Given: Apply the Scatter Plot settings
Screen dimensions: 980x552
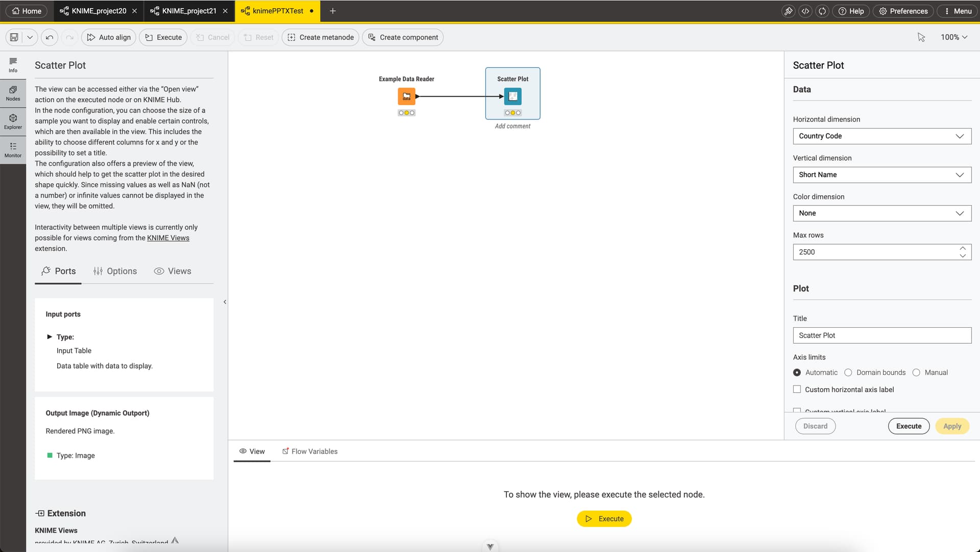Looking at the screenshot, I should click(951, 426).
